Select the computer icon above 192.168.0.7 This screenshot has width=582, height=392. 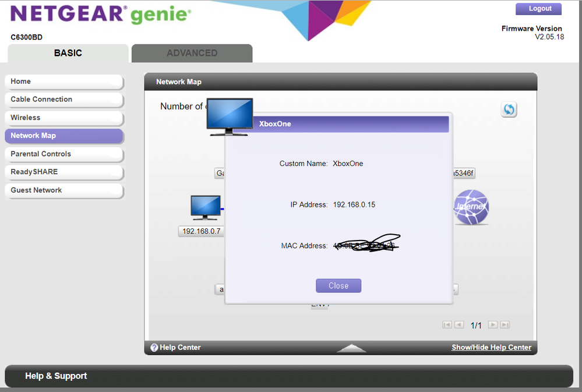(206, 208)
